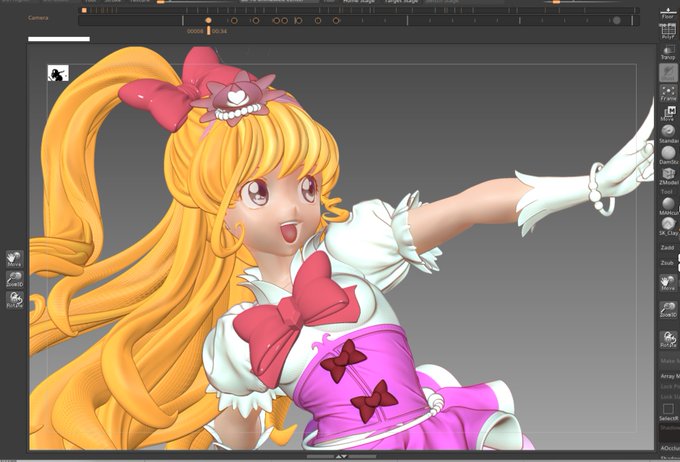Select filled orange keyframe on Camera track

pos(208,20)
